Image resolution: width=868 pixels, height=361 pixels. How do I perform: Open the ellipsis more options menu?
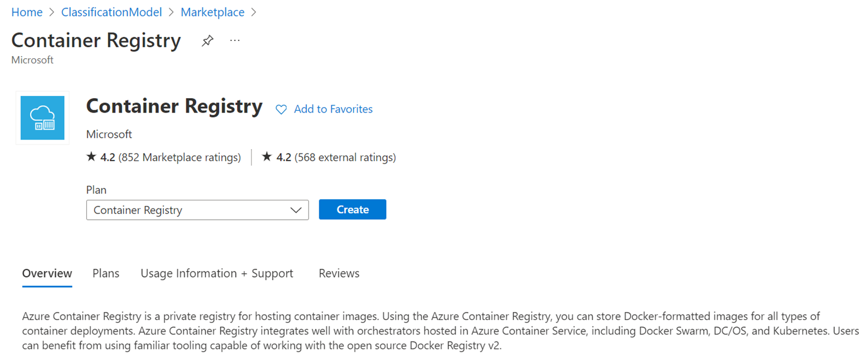[235, 41]
